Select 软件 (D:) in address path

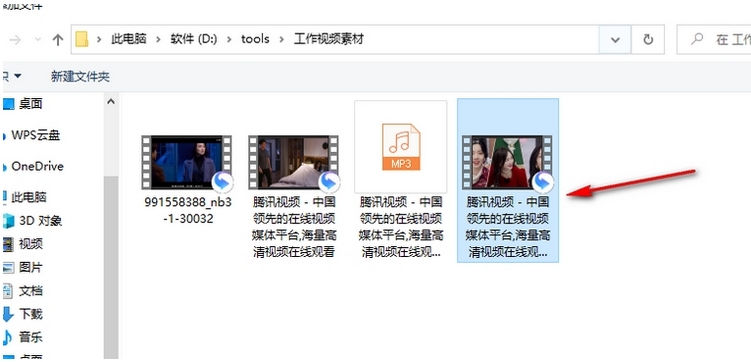(x=194, y=39)
